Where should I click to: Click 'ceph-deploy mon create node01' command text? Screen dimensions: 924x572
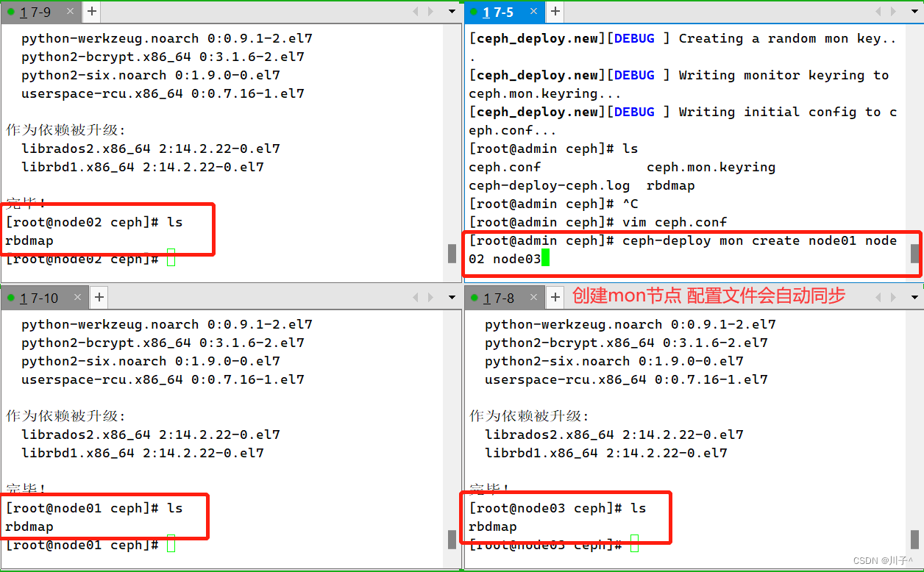(x=740, y=240)
